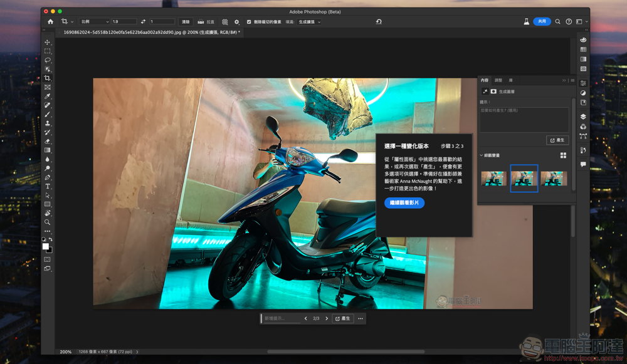Swap foreground and background colors

(51, 239)
